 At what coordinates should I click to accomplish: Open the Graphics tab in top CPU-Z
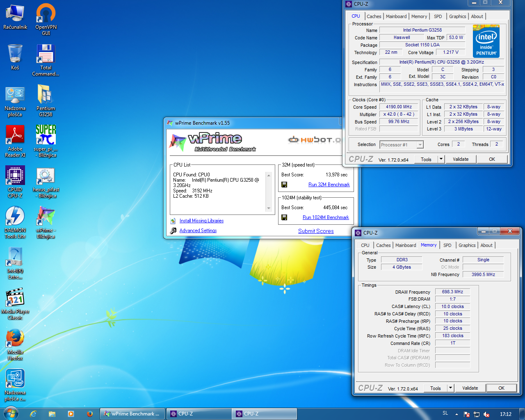[458, 16]
